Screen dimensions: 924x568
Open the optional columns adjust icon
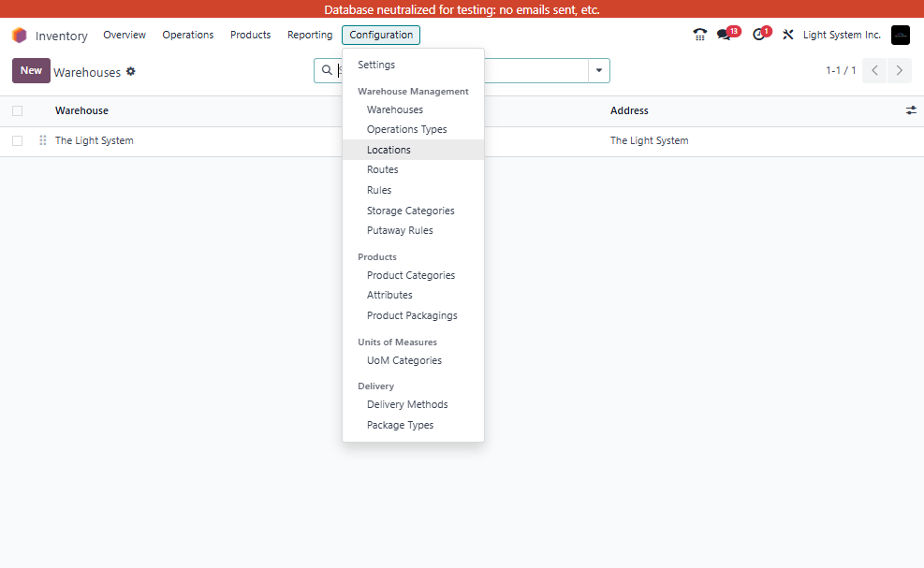(x=911, y=110)
